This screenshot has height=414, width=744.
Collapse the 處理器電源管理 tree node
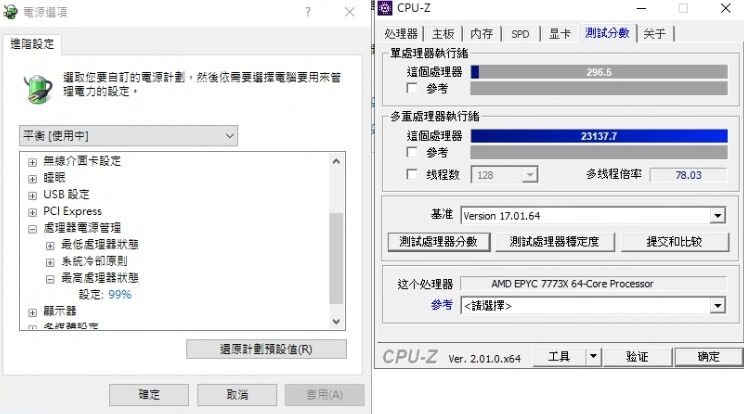[32, 229]
